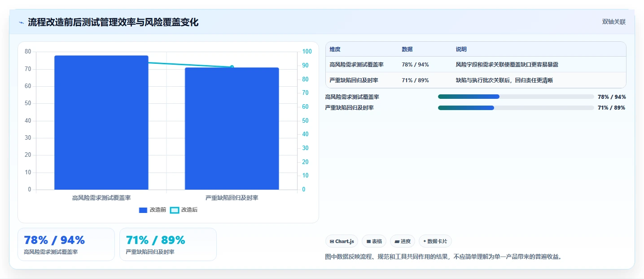Click the 说明 column header
Image resolution: width=644 pixels, height=279 pixels.
tap(461, 49)
